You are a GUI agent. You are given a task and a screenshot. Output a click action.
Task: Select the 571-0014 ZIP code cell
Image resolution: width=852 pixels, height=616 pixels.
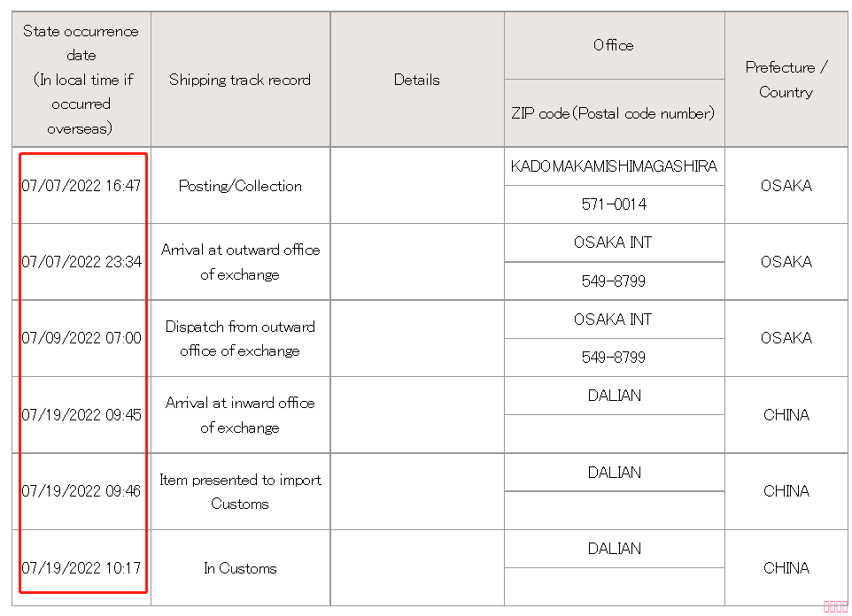[614, 204]
